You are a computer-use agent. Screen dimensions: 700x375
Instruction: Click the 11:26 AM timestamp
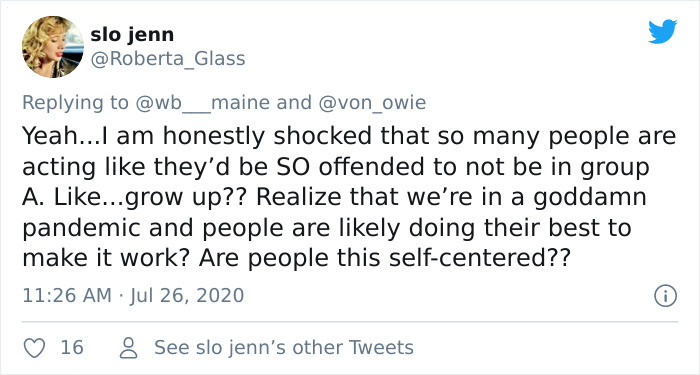(67, 296)
